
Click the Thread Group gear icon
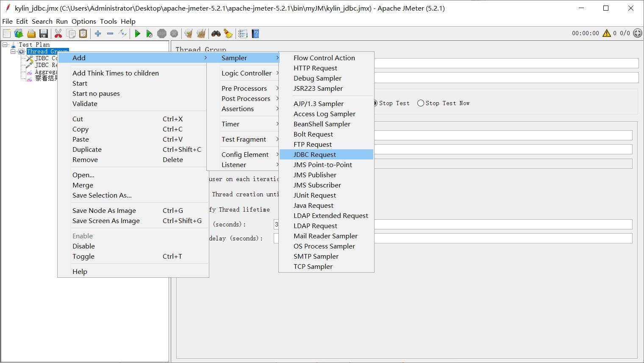[21, 51]
